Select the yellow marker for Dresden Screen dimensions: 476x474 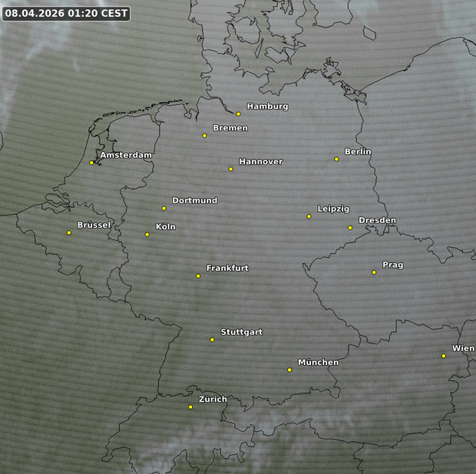(350, 227)
